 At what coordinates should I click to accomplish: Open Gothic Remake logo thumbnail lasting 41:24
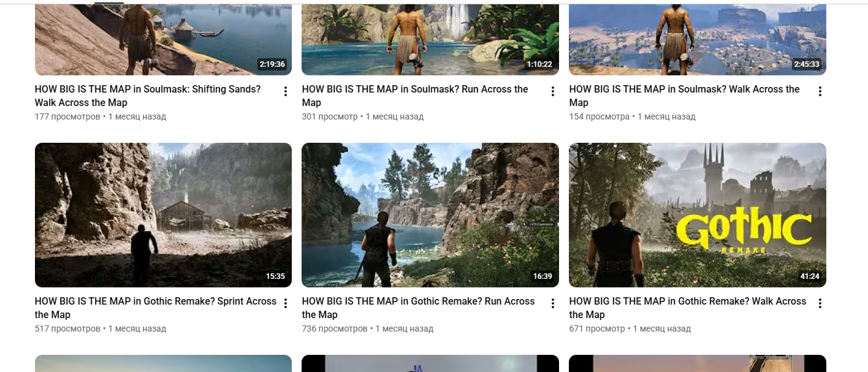click(698, 215)
